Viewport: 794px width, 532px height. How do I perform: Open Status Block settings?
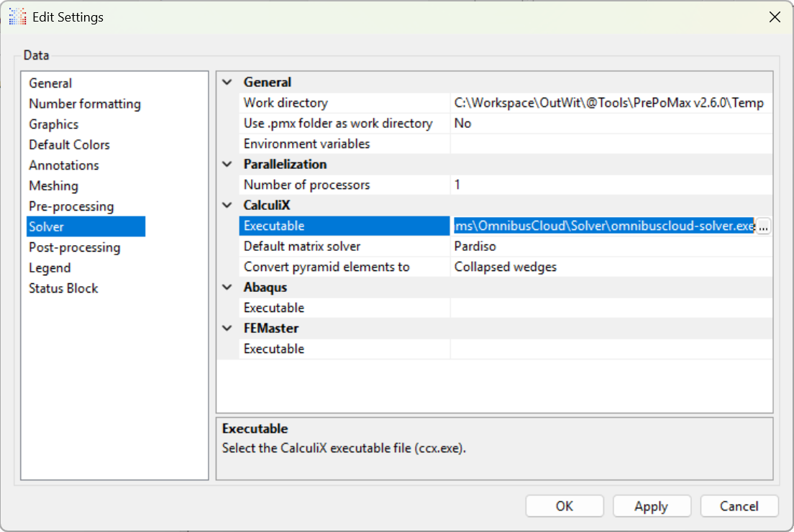point(63,288)
